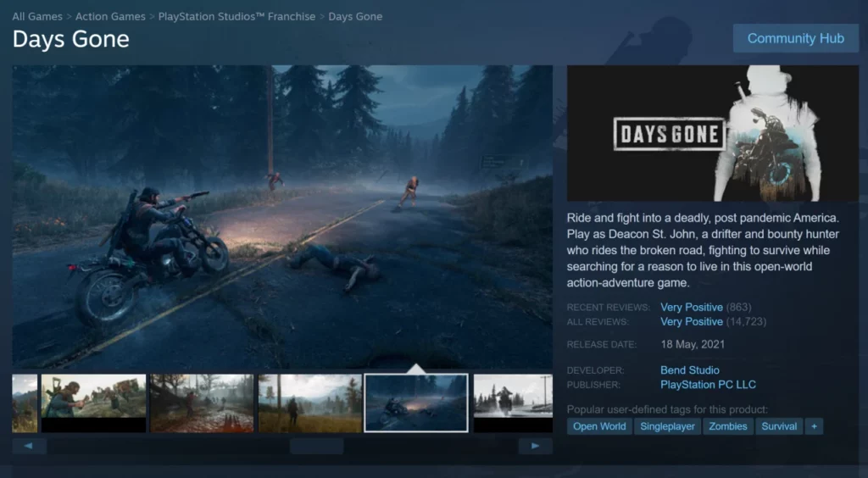Click the Days Gone page title

point(71,39)
